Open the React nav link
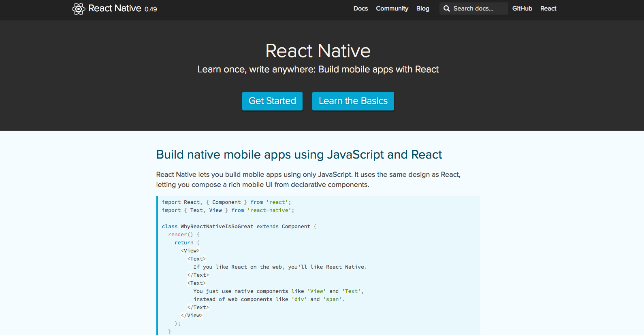 point(548,8)
